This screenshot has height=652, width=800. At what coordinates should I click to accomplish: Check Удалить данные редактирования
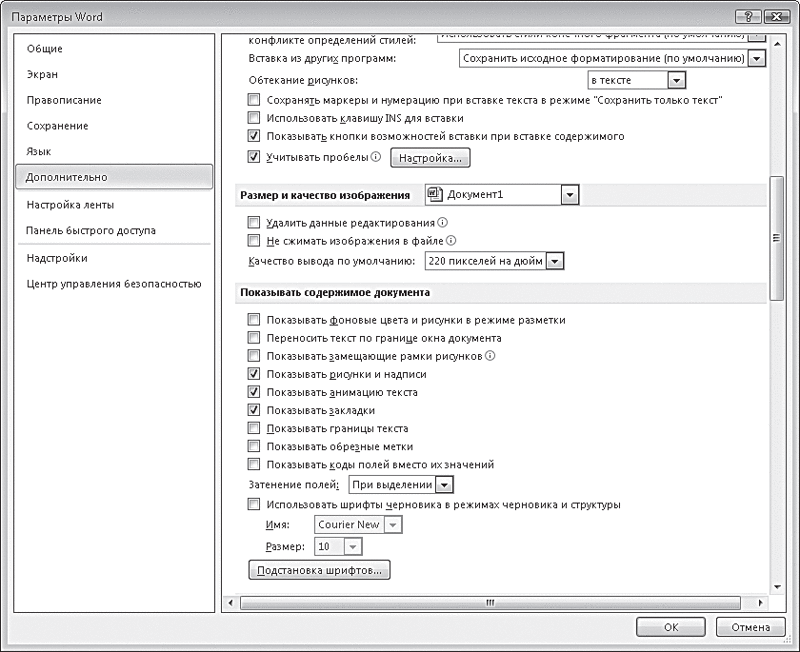point(254,222)
